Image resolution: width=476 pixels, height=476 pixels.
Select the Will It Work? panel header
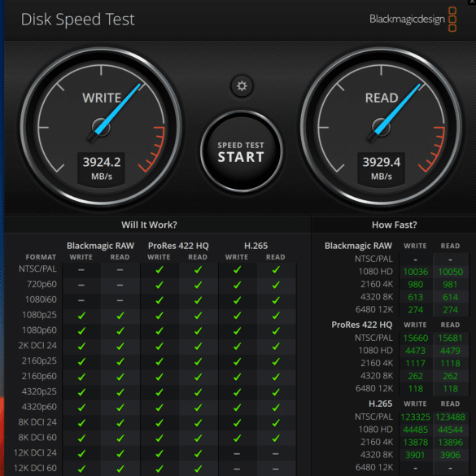149,225
